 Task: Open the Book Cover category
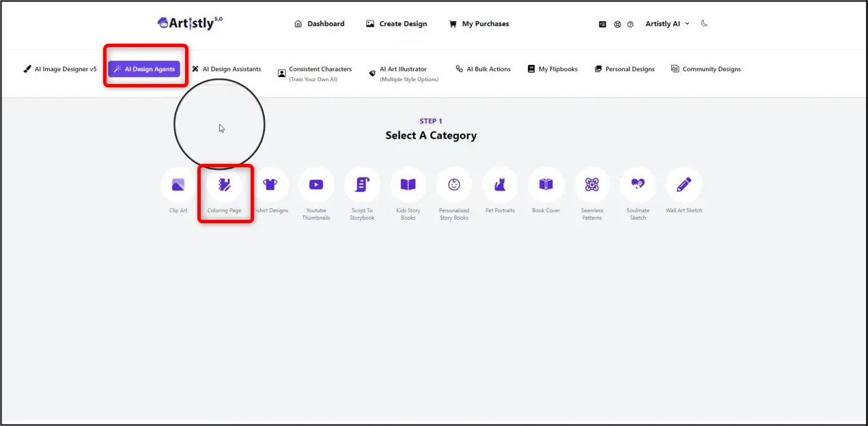click(x=546, y=185)
